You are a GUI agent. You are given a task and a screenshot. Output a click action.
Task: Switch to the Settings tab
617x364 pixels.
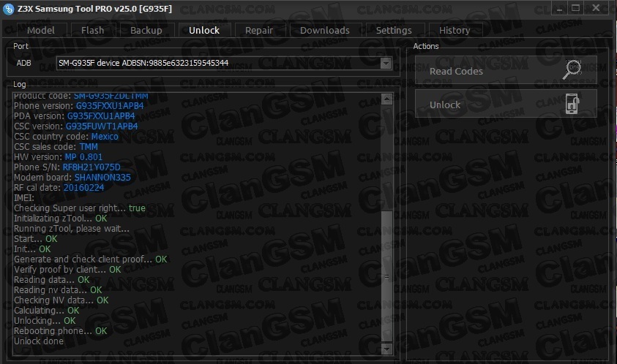pos(394,30)
